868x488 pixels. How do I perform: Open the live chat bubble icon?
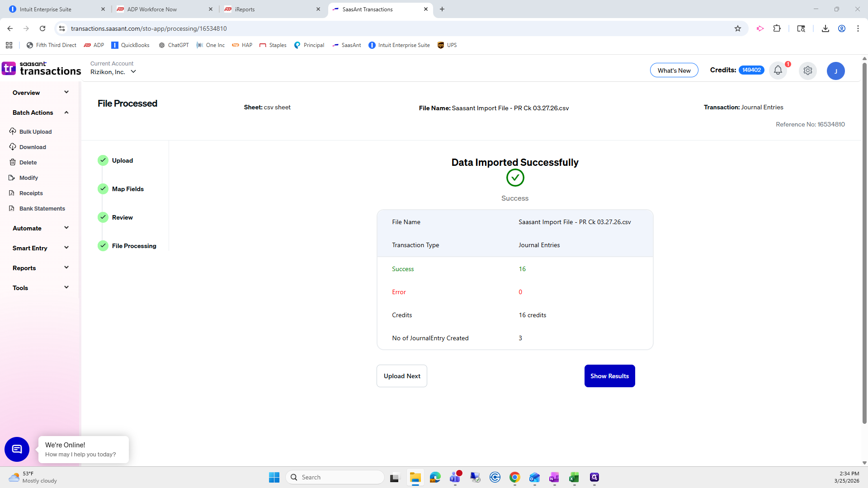tap(17, 449)
